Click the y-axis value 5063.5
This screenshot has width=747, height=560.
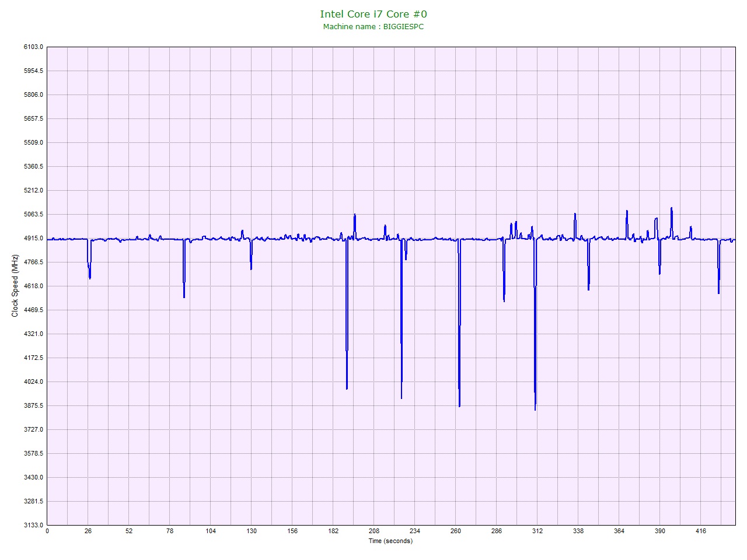click(x=34, y=214)
